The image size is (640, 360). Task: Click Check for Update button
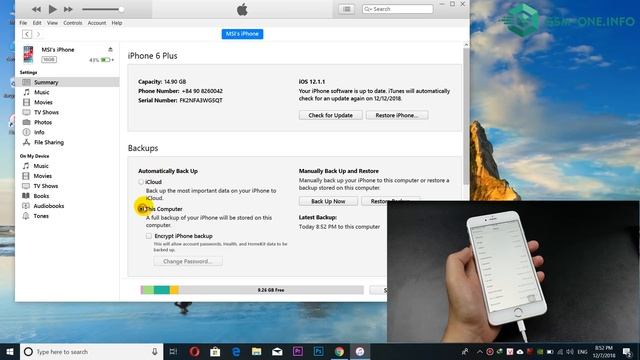point(331,115)
